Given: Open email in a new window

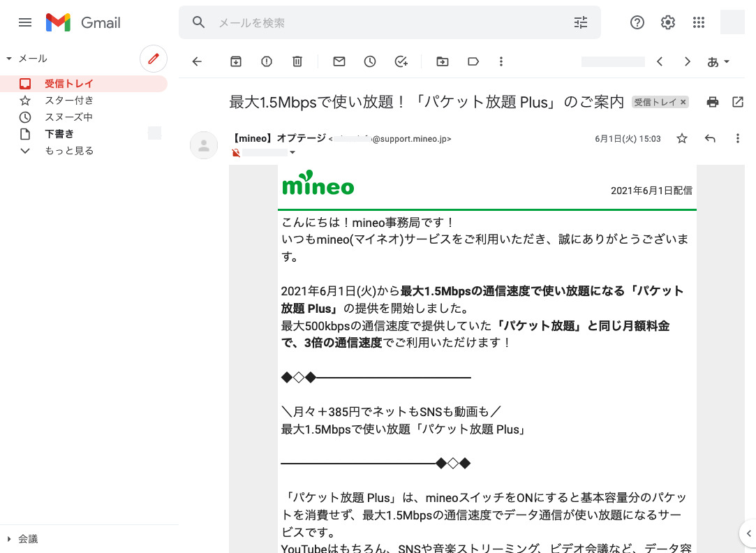Looking at the screenshot, I should 738,102.
